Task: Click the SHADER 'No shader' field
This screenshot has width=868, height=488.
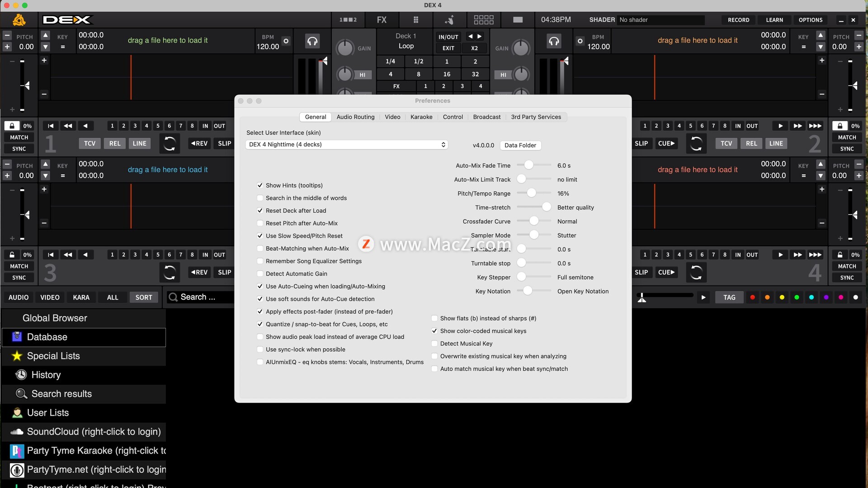Action: (x=660, y=20)
